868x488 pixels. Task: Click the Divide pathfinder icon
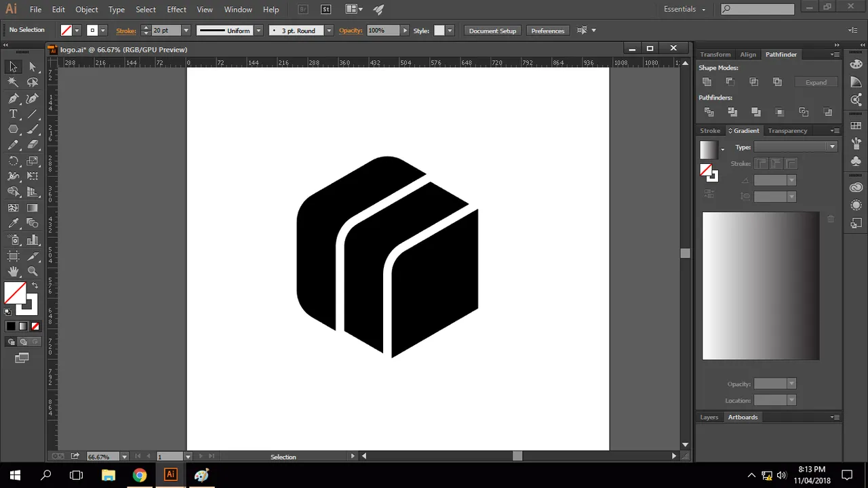(709, 112)
